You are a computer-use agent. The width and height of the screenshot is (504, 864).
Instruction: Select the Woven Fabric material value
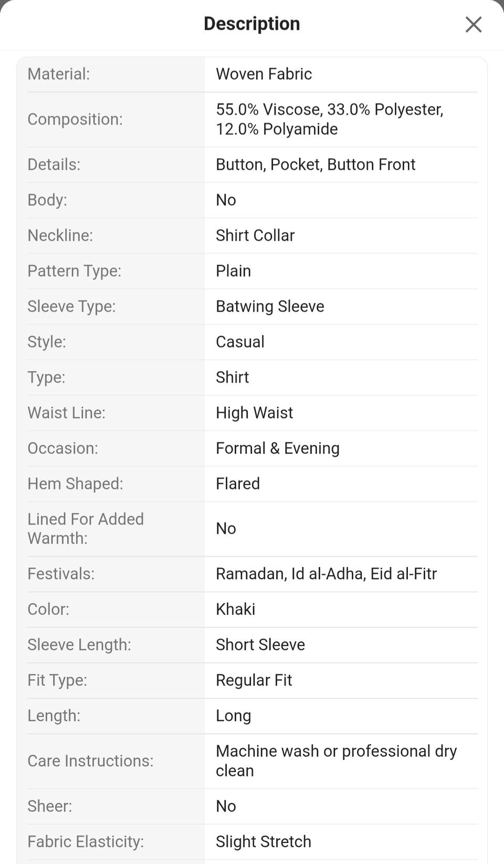tap(264, 74)
